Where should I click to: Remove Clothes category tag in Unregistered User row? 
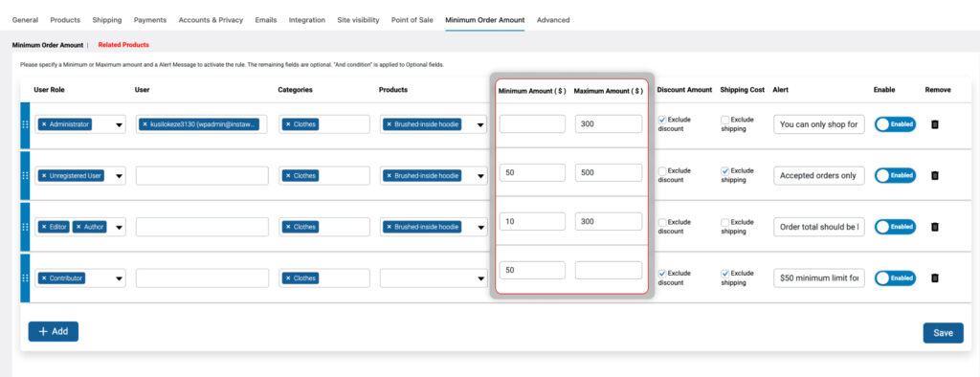(x=288, y=176)
